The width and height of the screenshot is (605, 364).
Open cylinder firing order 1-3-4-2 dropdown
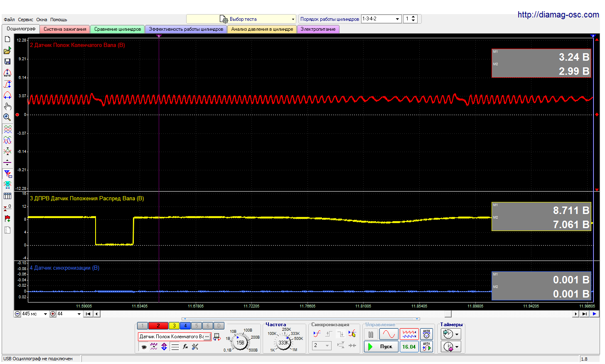(x=381, y=19)
